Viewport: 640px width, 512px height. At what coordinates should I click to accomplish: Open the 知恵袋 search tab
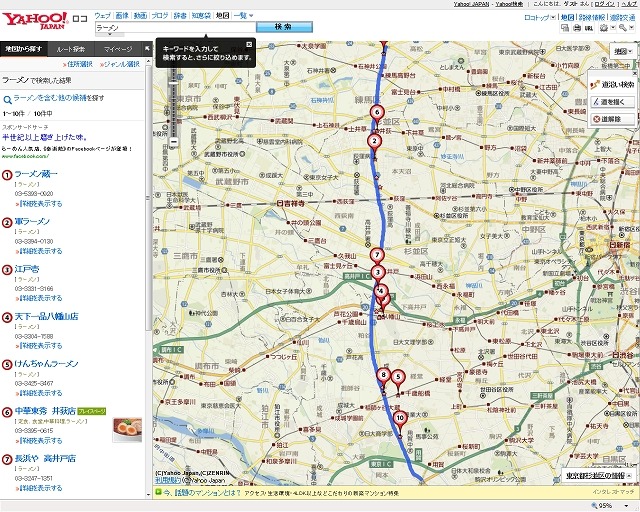coord(201,16)
